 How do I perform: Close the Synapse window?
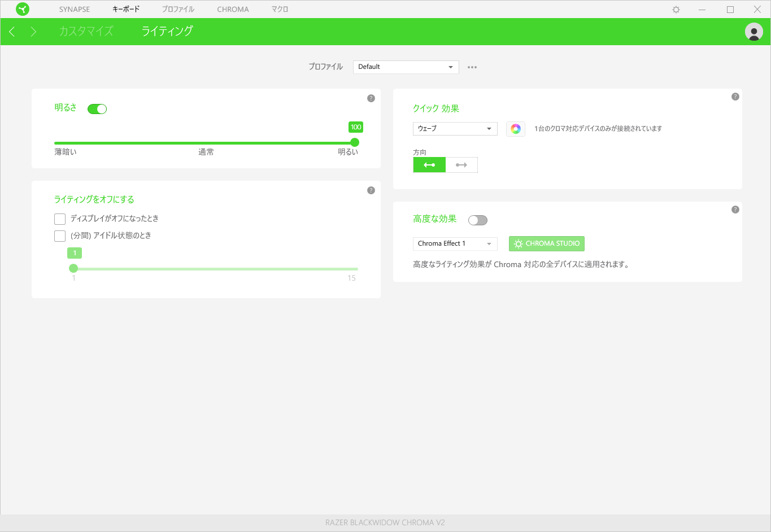(757, 10)
